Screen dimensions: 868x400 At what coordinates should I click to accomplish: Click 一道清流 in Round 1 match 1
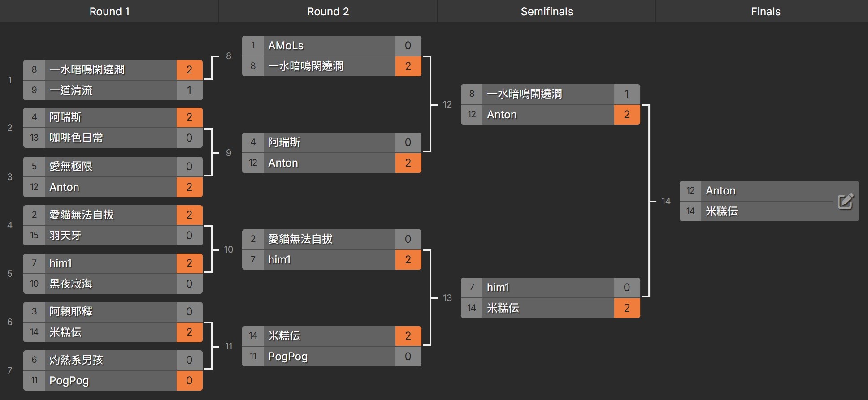click(x=71, y=90)
